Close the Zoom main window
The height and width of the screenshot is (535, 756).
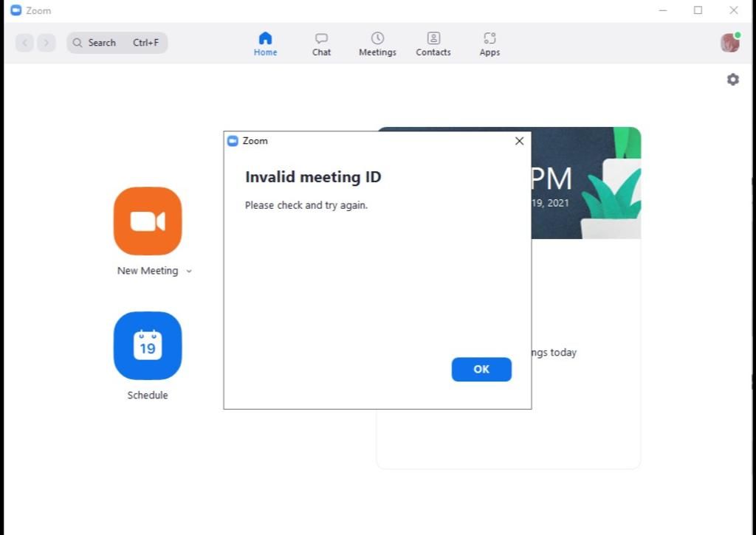point(733,10)
